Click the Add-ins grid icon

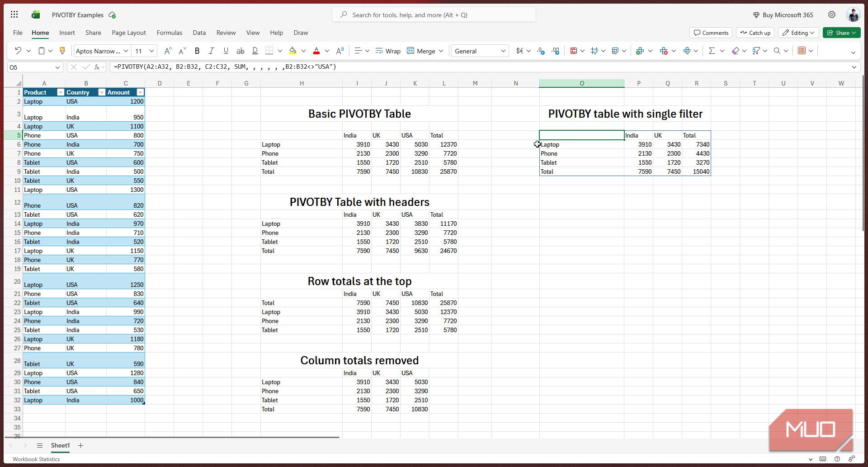[x=802, y=51]
